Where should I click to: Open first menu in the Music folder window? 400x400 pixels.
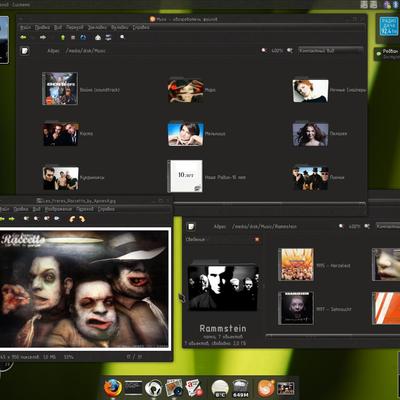pos(26,27)
